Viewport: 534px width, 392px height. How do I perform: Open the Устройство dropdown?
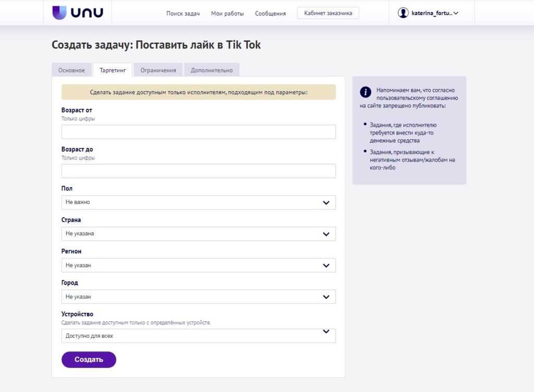point(199,336)
